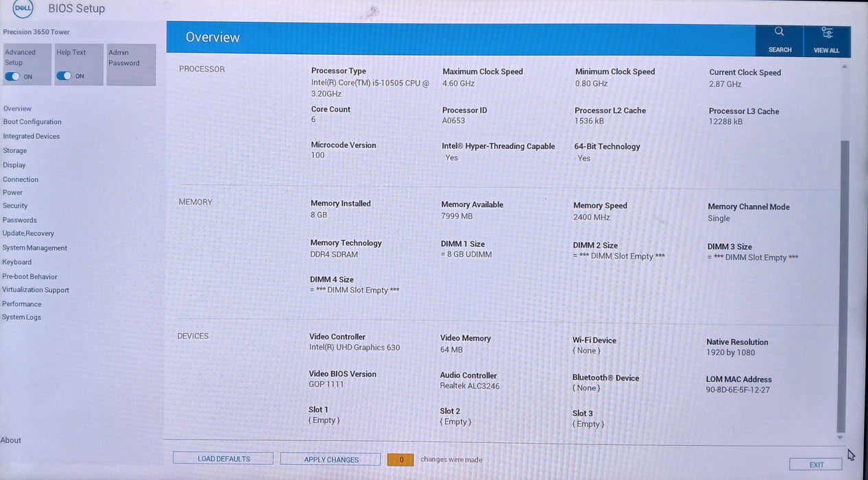Click Current Clock Speed 2.87 GHz
Image resolution: width=868 pixels, height=480 pixels.
click(x=725, y=84)
